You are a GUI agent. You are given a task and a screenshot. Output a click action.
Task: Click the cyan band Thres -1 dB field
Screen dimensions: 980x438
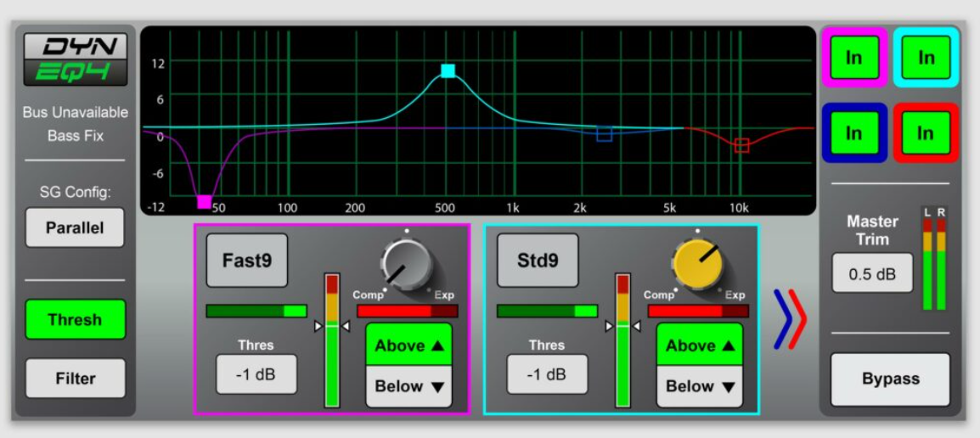(547, 374)
